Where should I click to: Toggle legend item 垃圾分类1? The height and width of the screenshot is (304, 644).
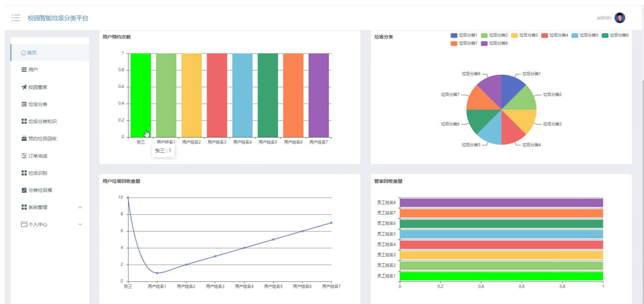click(464, 35)
